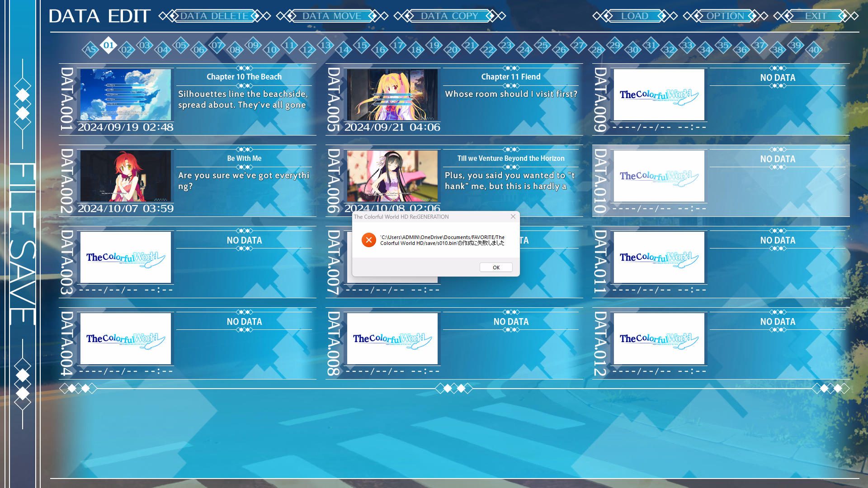Image resolution: width=868 pixels, height=488 pixels.
Task: Select empty DATA.003 logo thumbnail
Action: coord(126,257)
